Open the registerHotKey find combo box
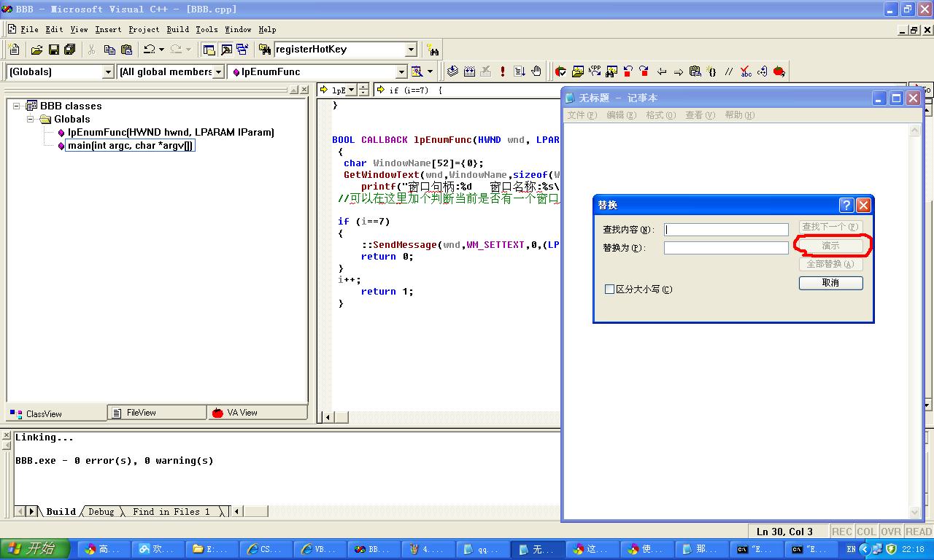934x560 pixels. [x=411, y=50]
